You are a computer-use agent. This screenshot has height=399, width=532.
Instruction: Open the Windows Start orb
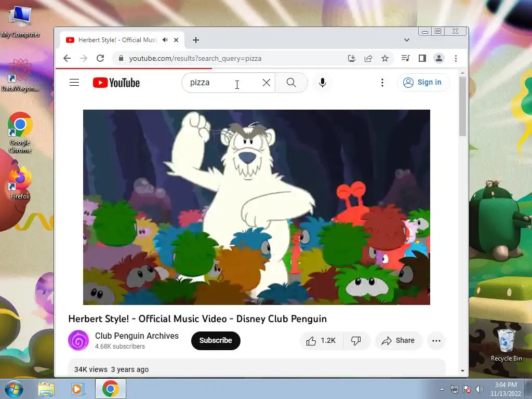coord(14,389)
